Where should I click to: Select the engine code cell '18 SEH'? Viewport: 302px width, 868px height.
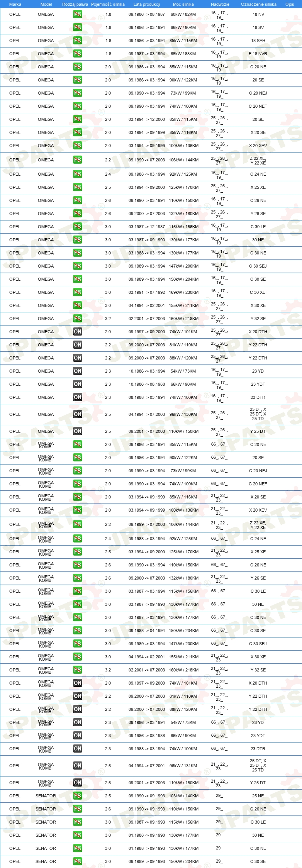pos(258,41)
